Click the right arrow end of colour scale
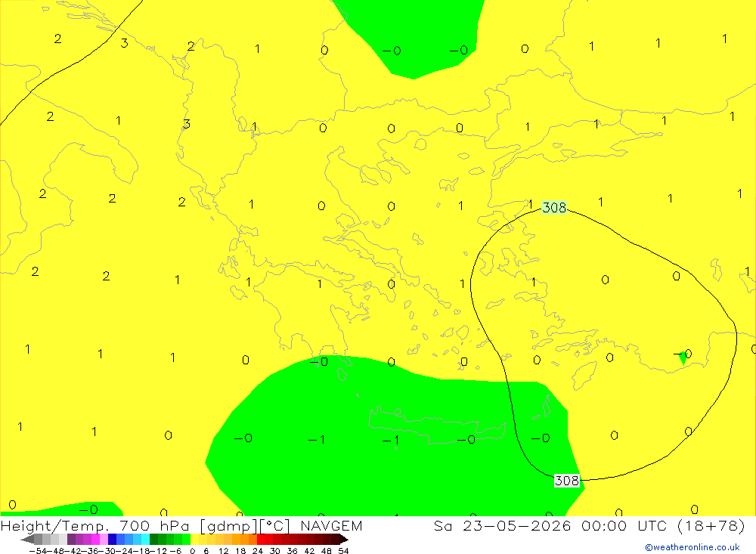Image resolution: width=756 pixels, height=554 pixels. coord(344,540)
